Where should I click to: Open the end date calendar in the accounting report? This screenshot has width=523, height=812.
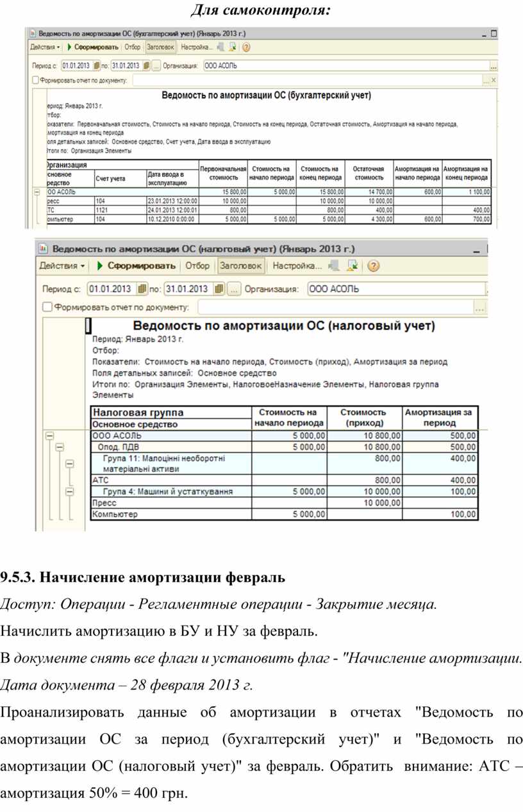point(147,65)
